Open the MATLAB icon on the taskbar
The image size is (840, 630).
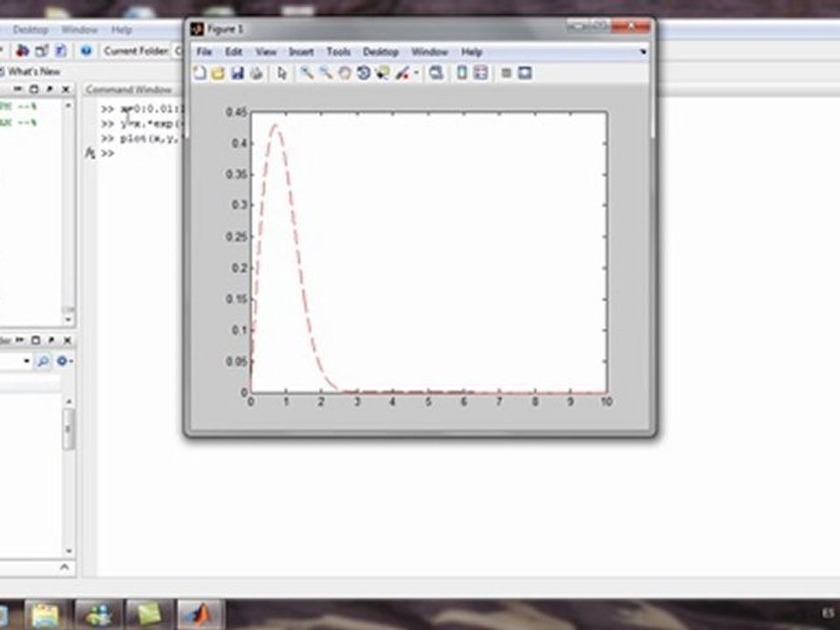199,614
